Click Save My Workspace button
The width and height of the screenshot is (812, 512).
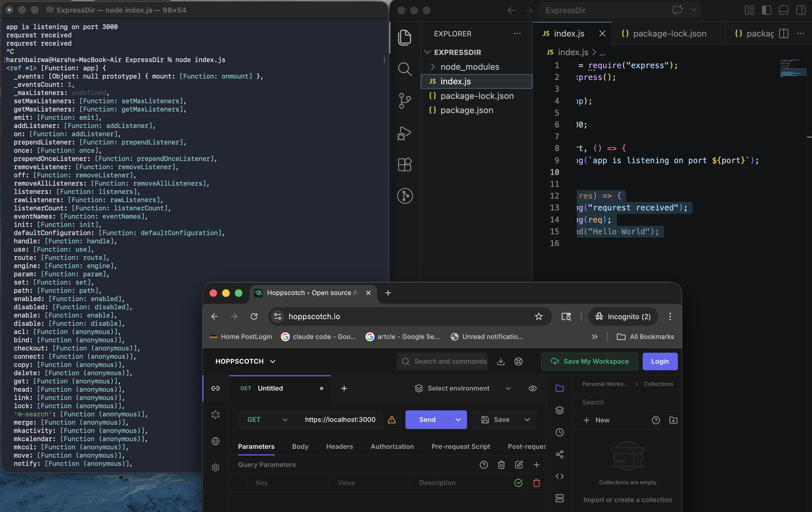pyautogui.click(x=589, y=361)
